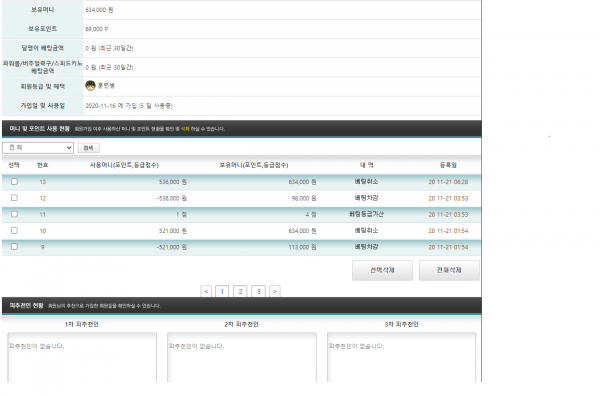Tick the checkbox for row number 9
This screenshot has width=600, height=396.
[14, 247]
